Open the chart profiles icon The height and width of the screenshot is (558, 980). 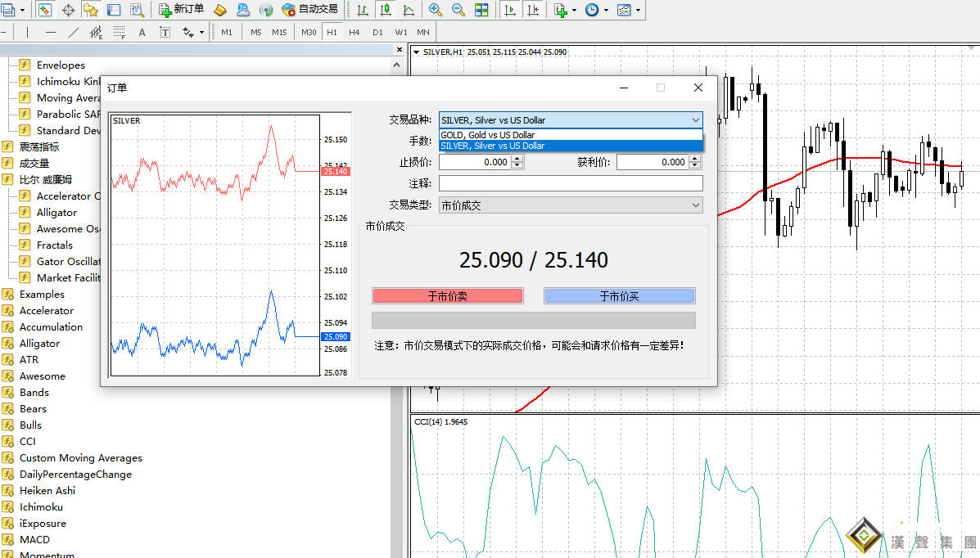8,10
